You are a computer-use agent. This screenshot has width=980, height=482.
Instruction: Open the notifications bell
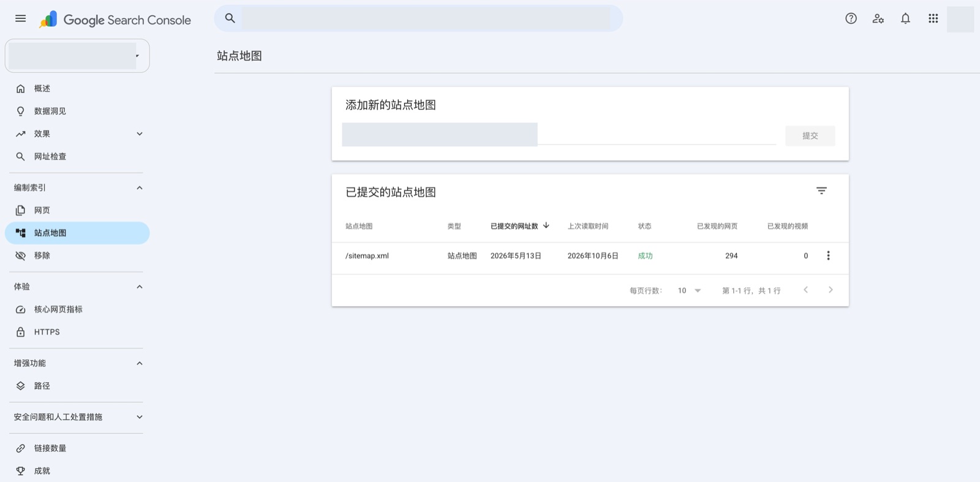pyautogui.click(x=905, y=18)
